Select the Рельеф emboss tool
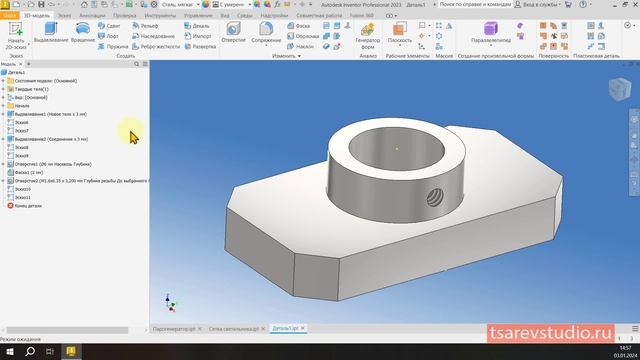Viewport: 640px width, 360px height. [x=145, y=26]
